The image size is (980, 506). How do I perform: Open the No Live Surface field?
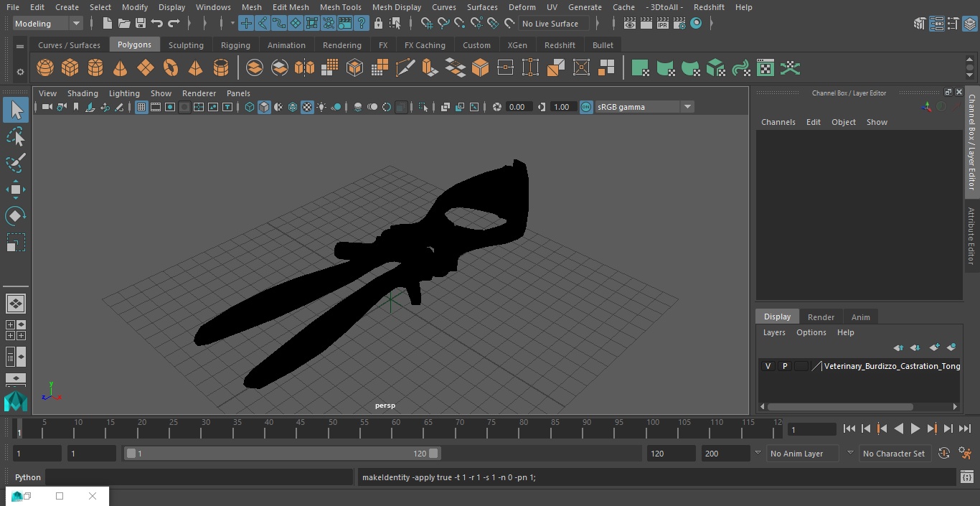pos(553,24)
